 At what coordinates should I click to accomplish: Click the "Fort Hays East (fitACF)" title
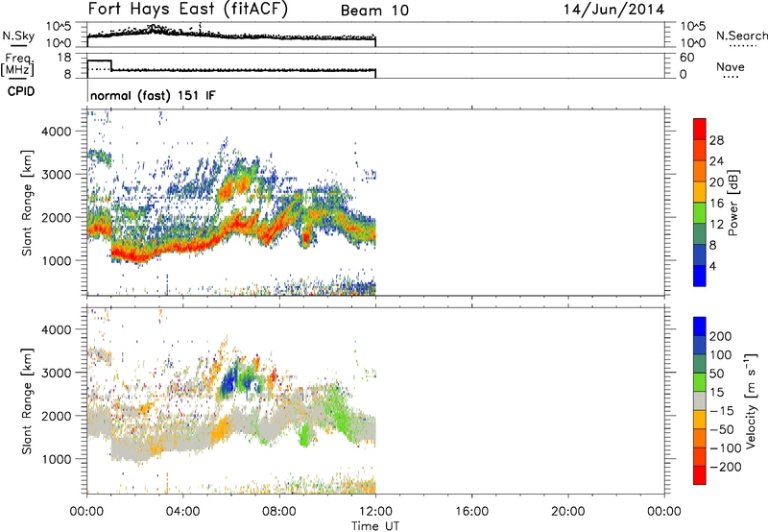point(188,10)
